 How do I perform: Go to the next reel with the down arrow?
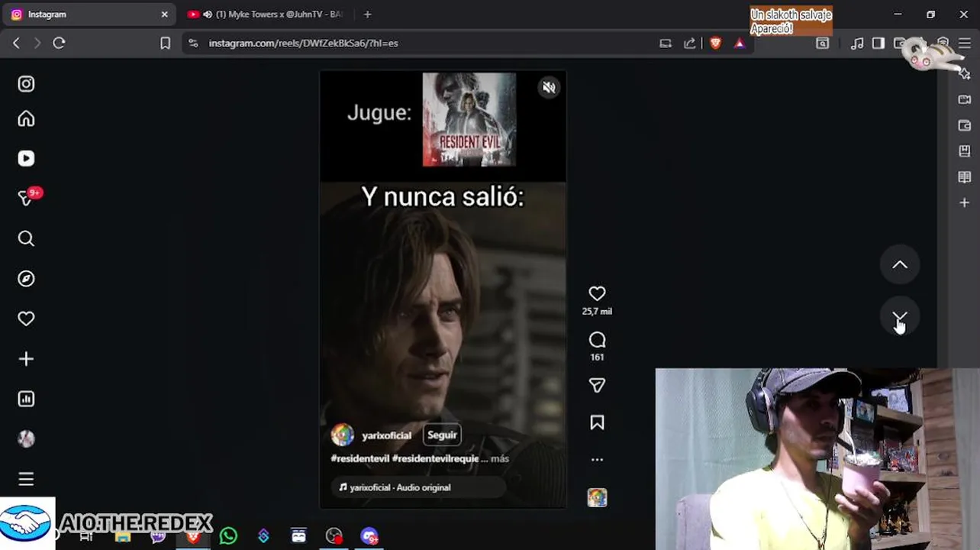pyautogui.click(x=900, y=318)
